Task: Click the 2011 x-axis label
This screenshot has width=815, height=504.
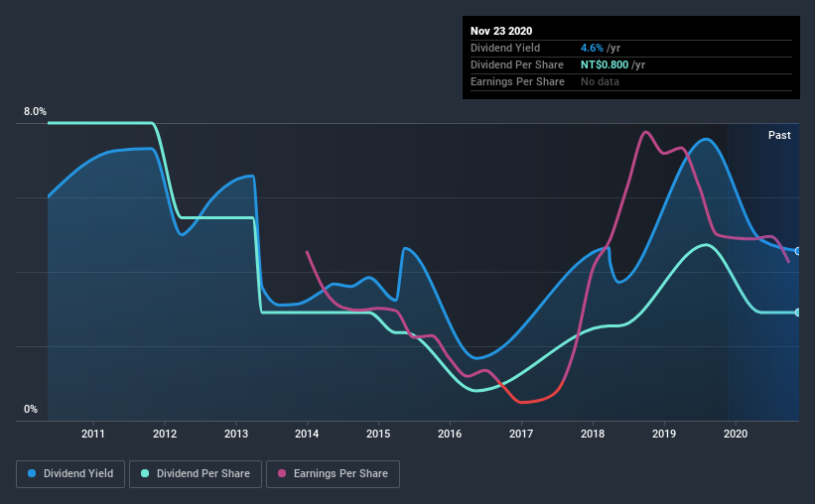Action: click(x=93, y=434)
